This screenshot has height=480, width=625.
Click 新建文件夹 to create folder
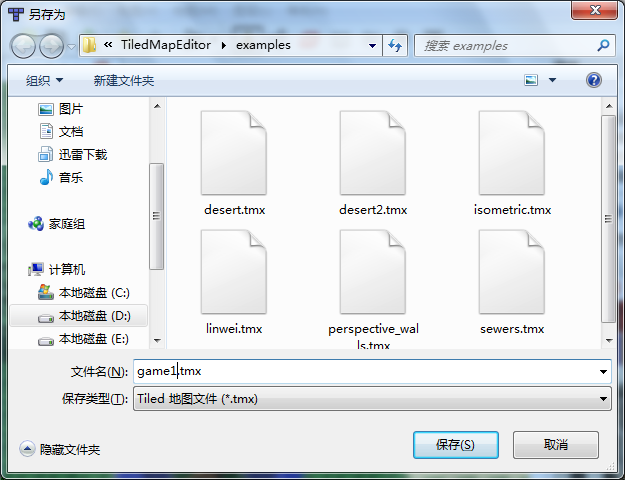[x=124, y=81]
